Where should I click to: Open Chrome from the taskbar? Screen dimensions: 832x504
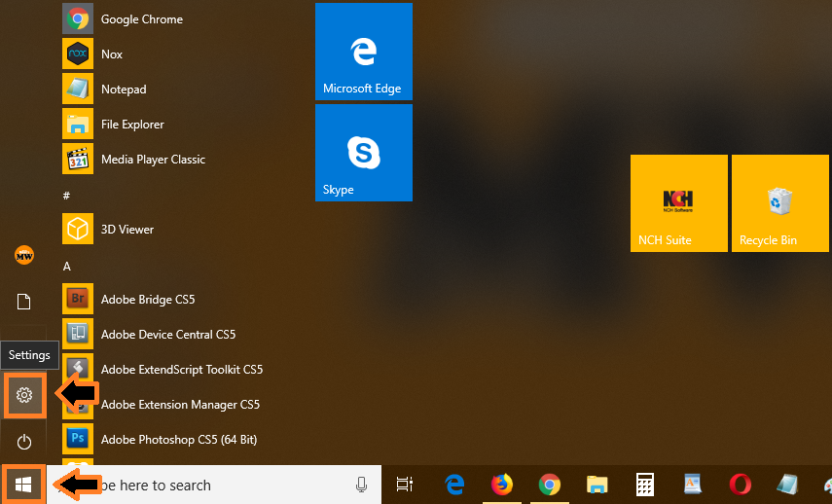click(x=549, y=485)
